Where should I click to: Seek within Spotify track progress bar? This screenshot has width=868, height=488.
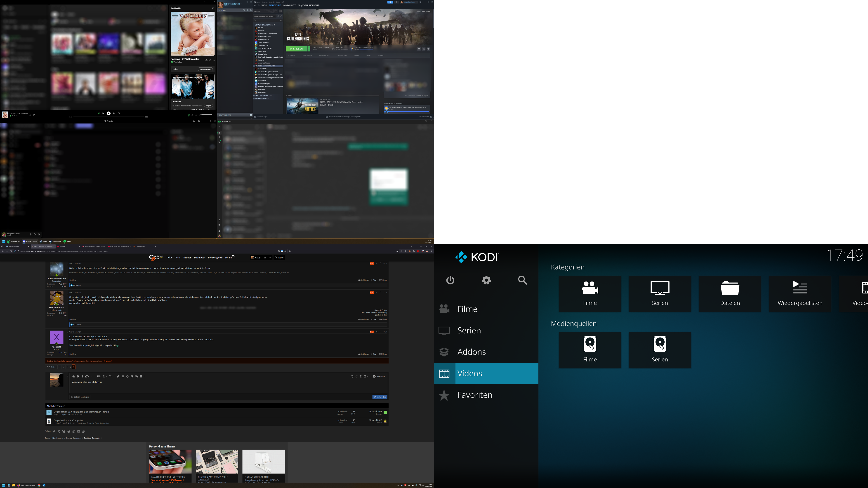(x=108, y=117)
